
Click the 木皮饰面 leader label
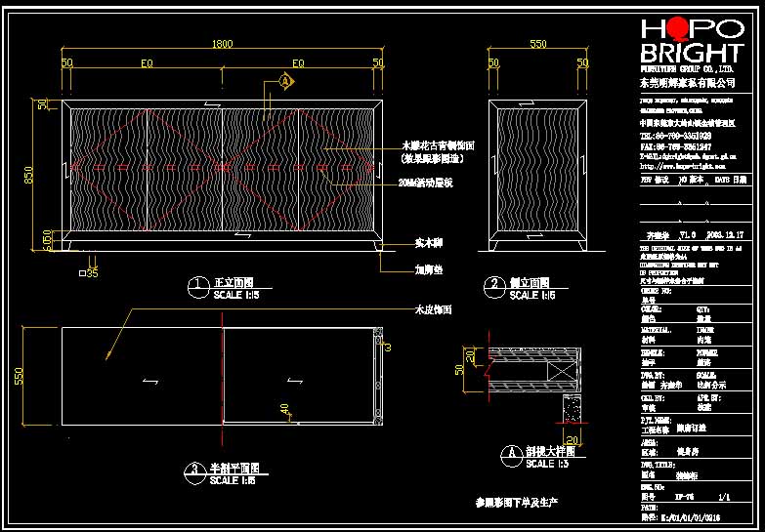click(433, 309)
